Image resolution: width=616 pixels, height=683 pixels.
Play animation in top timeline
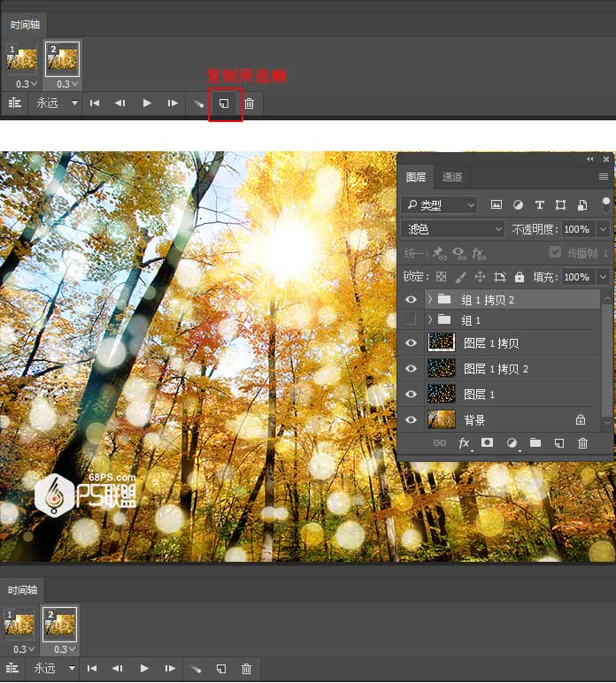[147, 104]
